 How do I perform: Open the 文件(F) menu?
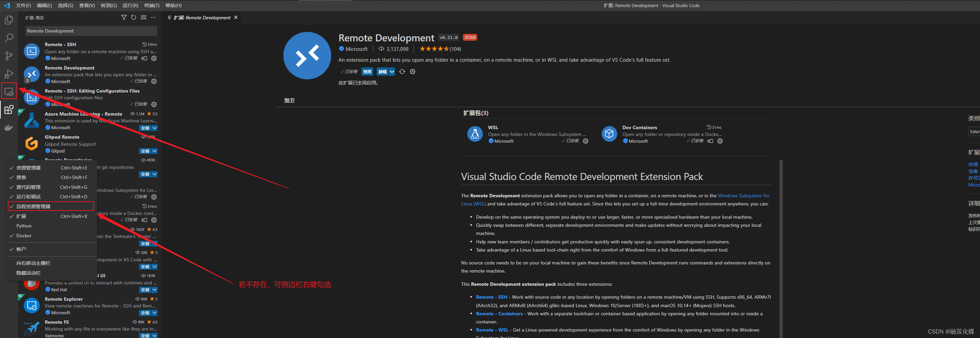23,5
